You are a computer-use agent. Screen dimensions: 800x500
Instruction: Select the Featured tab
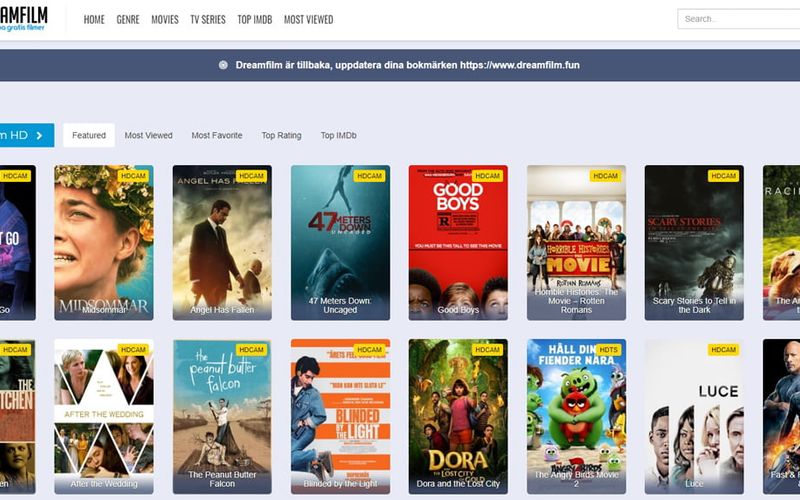pyautogui.click(x=89, y=135)
